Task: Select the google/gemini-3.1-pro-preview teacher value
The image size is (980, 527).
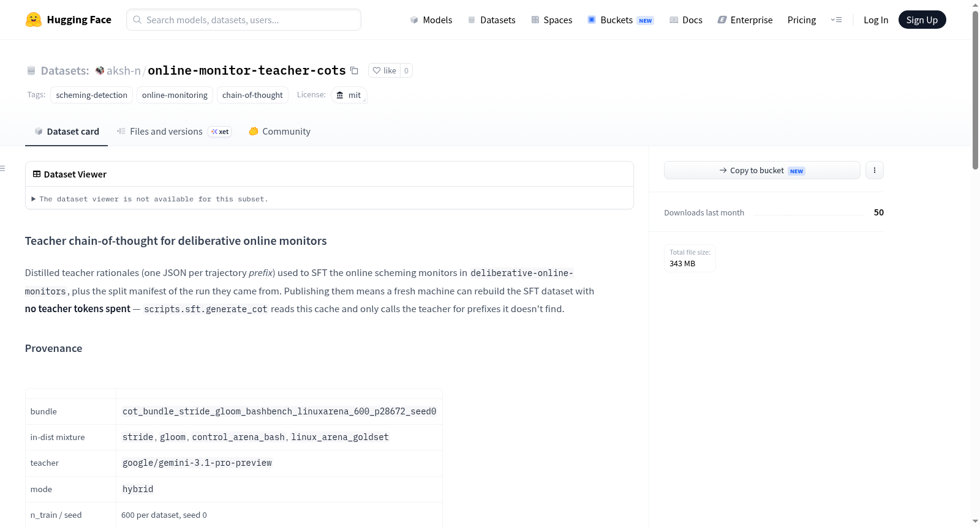Action: [197, 463]
